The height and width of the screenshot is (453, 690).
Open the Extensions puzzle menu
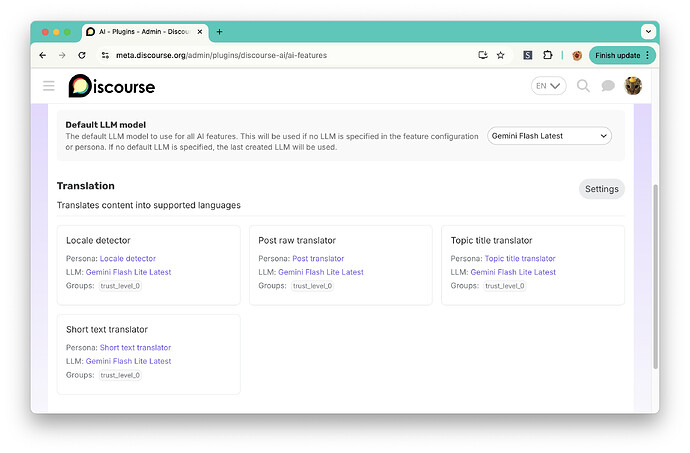click(x=547, y=55)
